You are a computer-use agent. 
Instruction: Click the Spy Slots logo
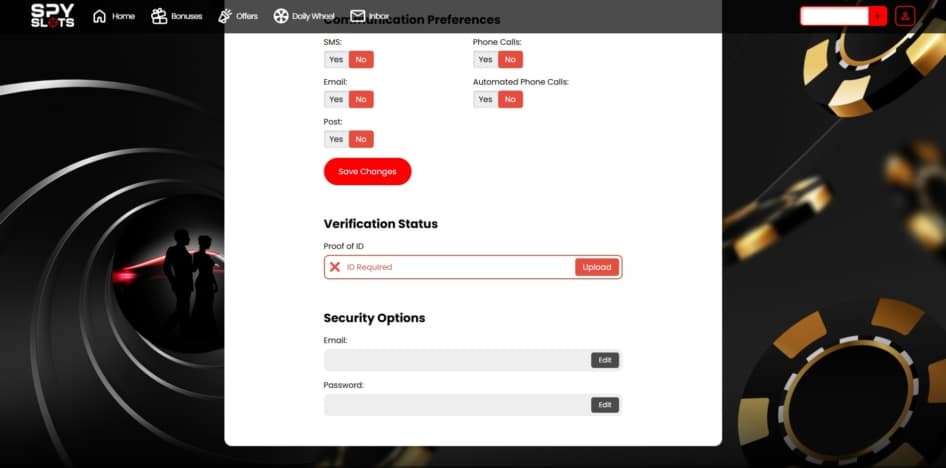point(52,16)
